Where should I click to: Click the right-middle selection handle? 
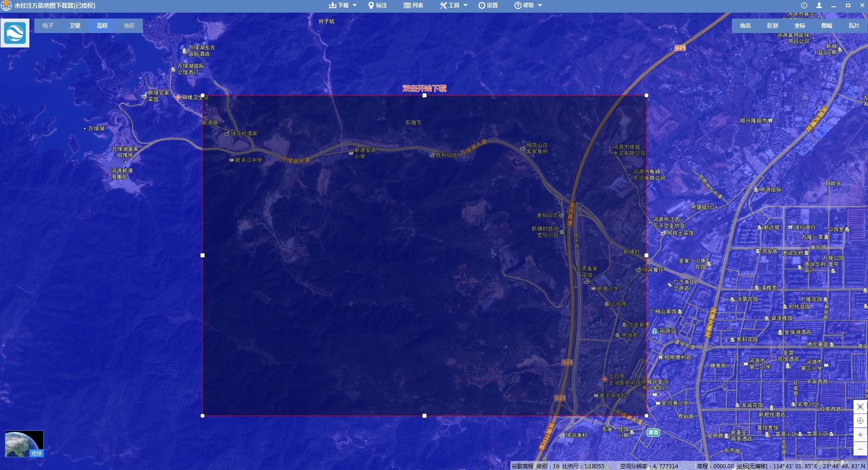(x=646, y=255)
